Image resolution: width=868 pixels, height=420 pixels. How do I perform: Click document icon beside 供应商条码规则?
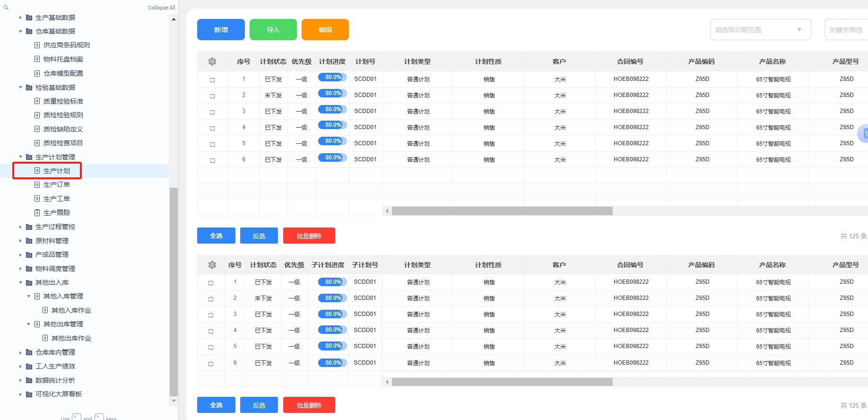point(37,45)
